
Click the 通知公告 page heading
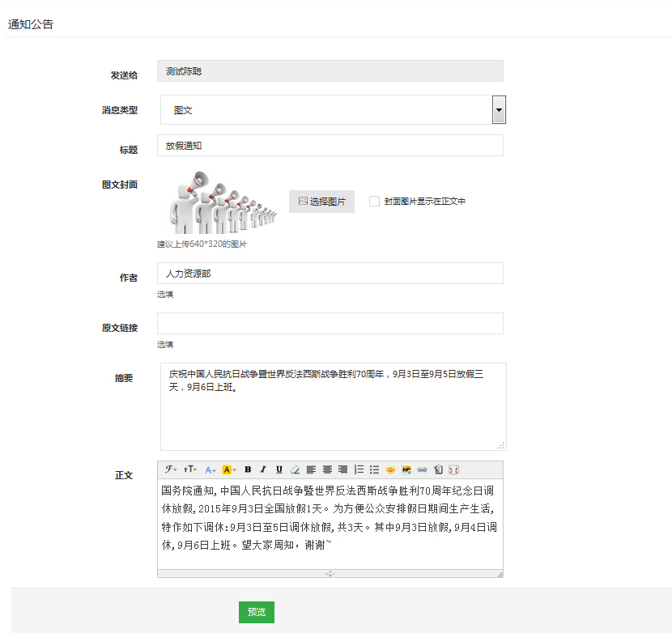tap(31, 24)
